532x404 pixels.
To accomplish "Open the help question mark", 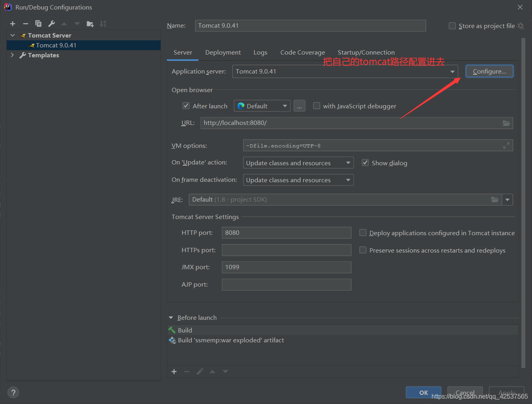I will pyautogui.click(x=13, y=393).
